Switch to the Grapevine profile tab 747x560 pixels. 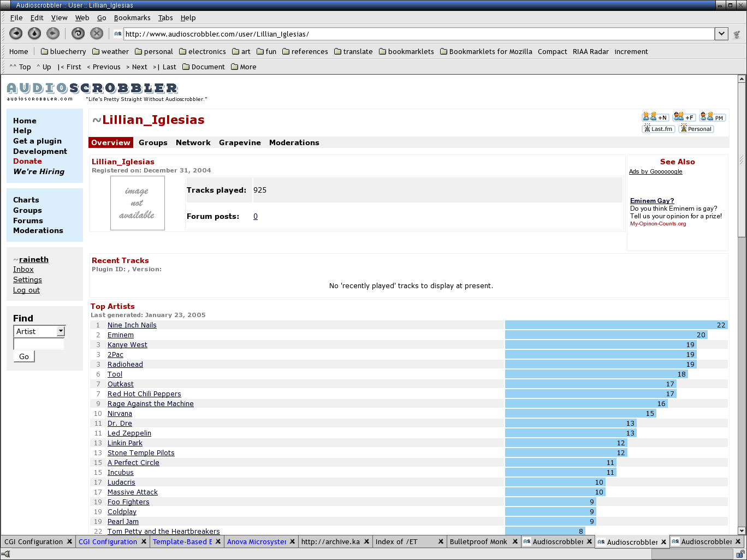tap(240, 142)
